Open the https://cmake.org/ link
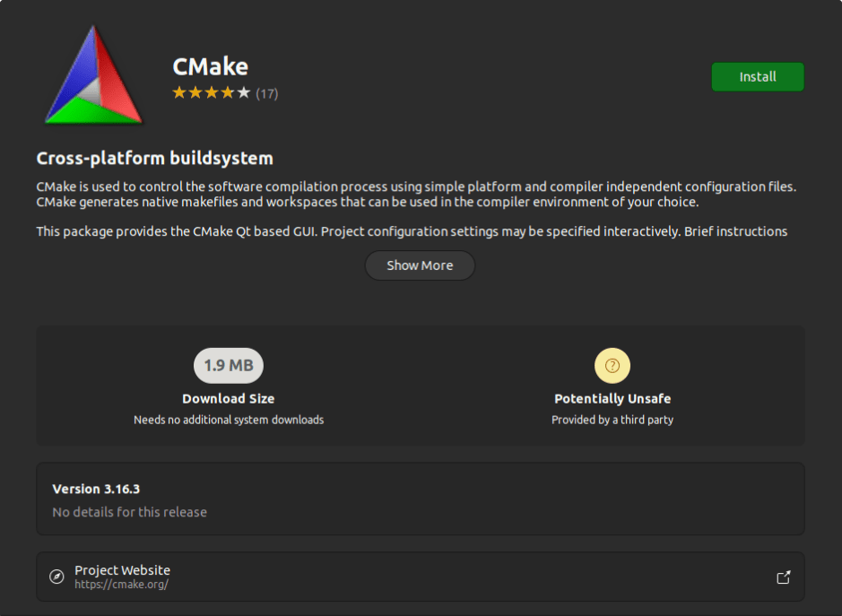842x616 pixels. tap(123, 583)
